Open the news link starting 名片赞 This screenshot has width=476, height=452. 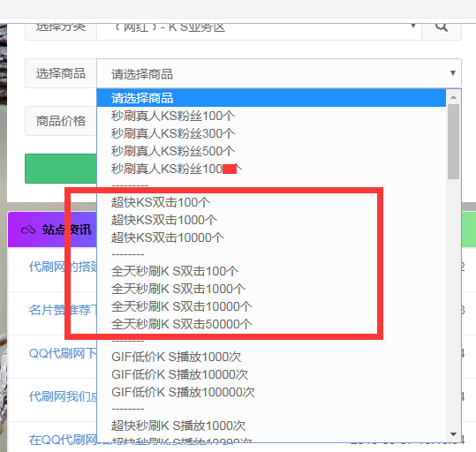(63, 310)
